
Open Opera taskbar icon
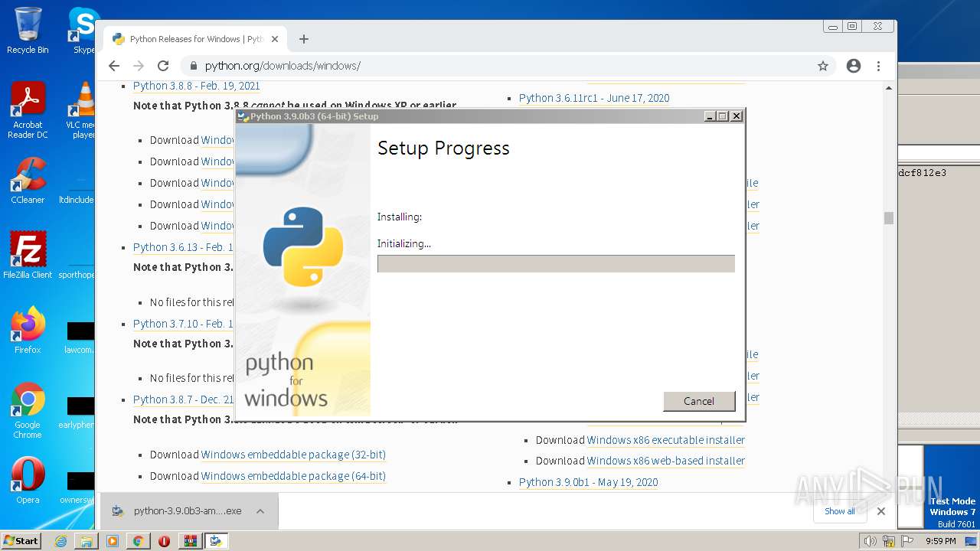coord(164,541)
